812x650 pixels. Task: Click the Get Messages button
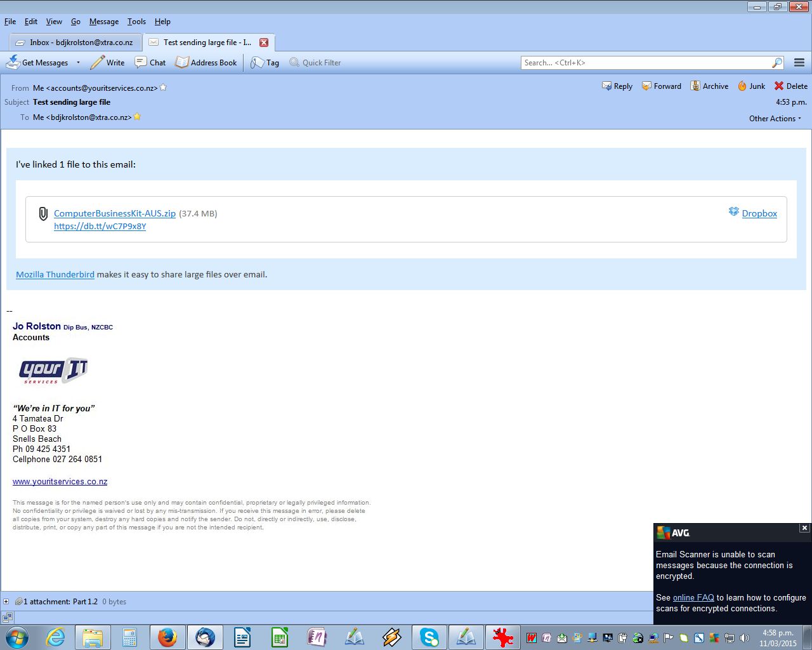coord(37,63)
